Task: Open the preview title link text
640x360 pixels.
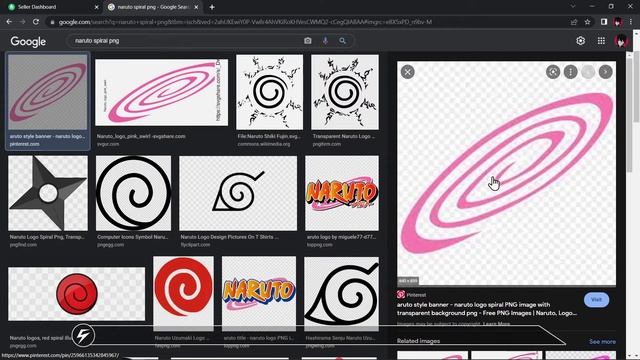Action: click(487, 309)
